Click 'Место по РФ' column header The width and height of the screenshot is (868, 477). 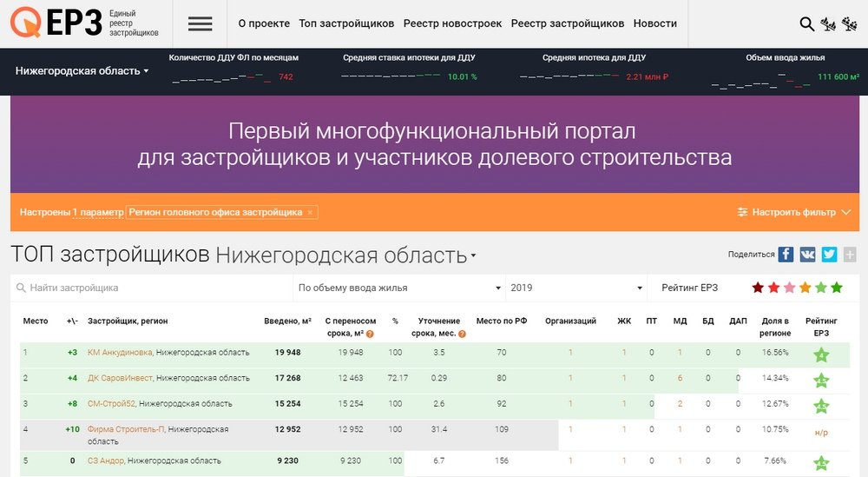(x=502, y=321)
